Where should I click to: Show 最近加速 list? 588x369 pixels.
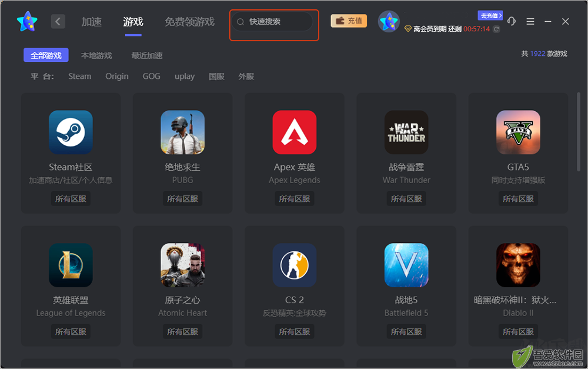point(146,55)
